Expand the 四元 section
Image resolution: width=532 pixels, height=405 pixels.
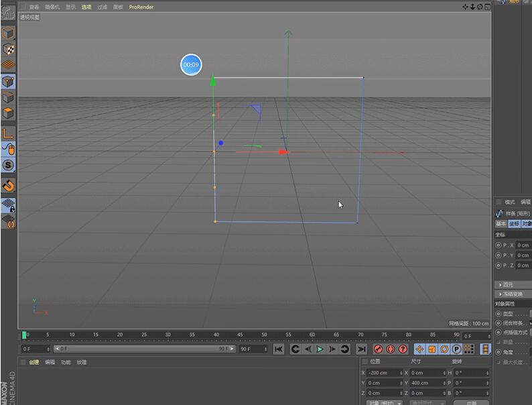513,284
